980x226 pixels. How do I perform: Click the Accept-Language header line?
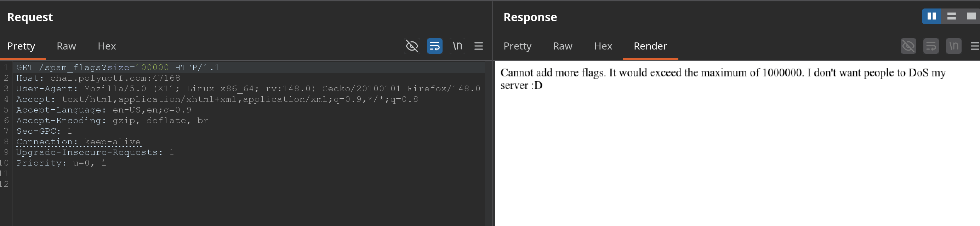[x=104, y=110]
